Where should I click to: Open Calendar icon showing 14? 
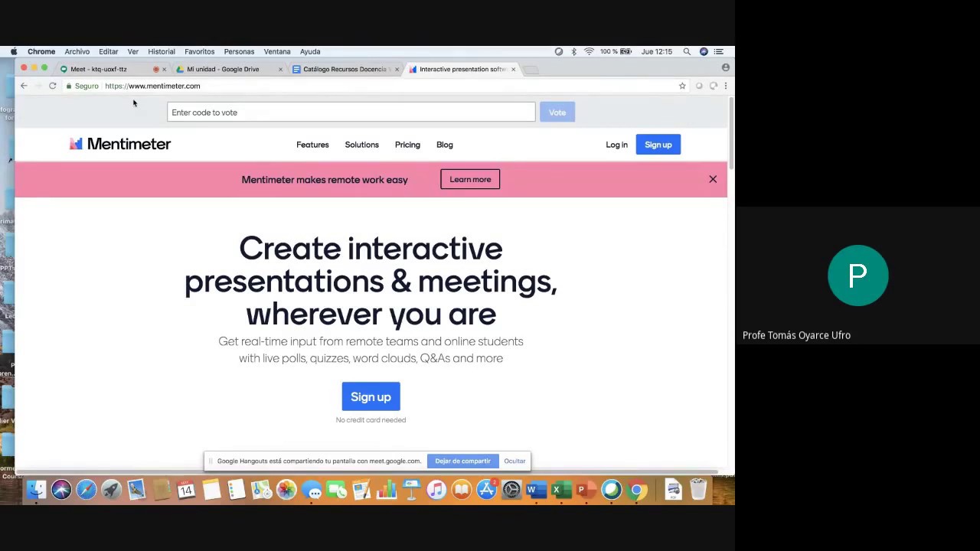coord(185,489)
